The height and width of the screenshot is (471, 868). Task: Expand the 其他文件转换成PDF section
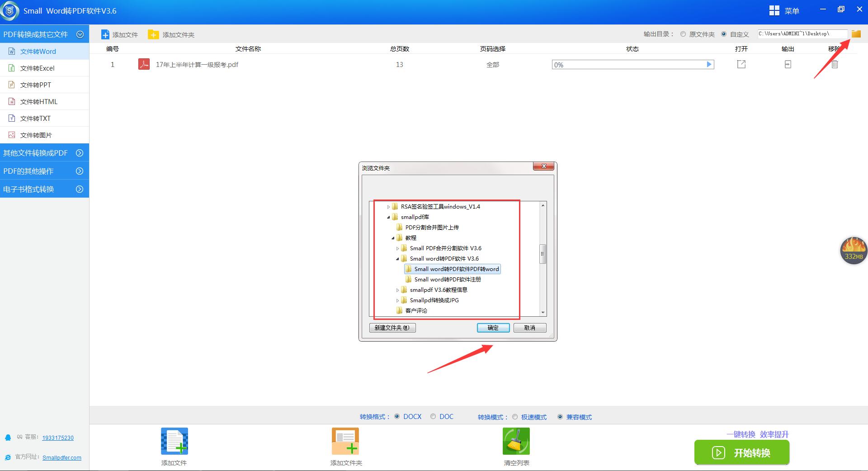pyautogui.click(x=80, y=153)
